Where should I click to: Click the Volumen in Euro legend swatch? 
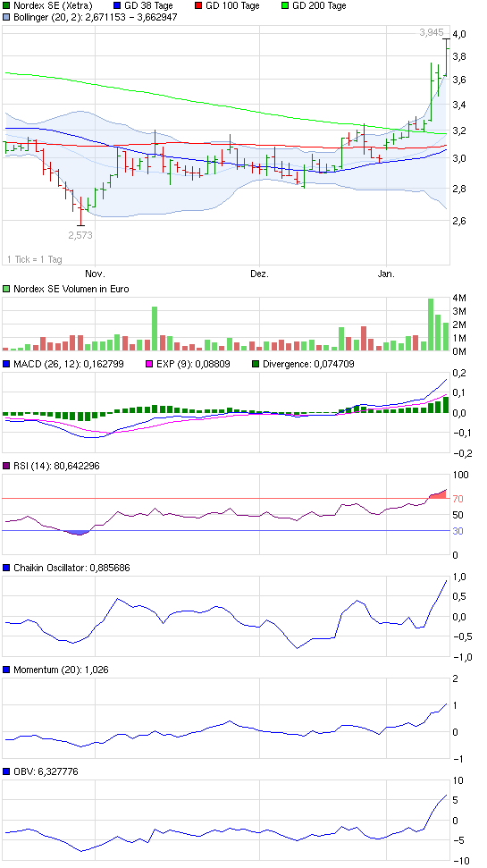tap(6, 289)
